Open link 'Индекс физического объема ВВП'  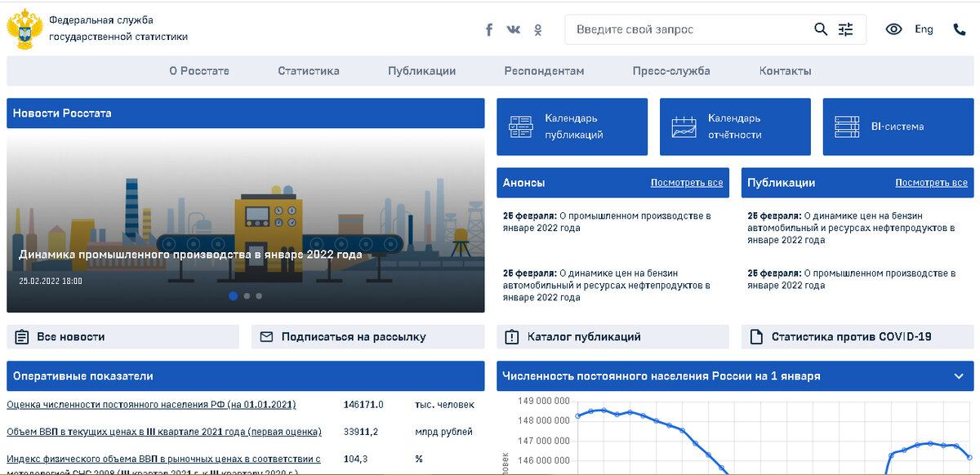[163, 464]
